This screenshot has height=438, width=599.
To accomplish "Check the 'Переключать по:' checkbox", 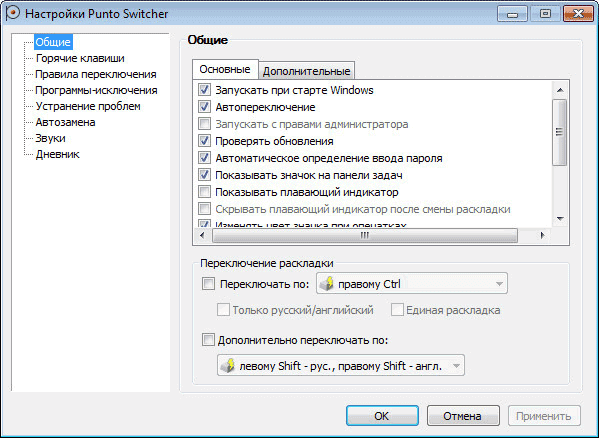I will (208, 284).
